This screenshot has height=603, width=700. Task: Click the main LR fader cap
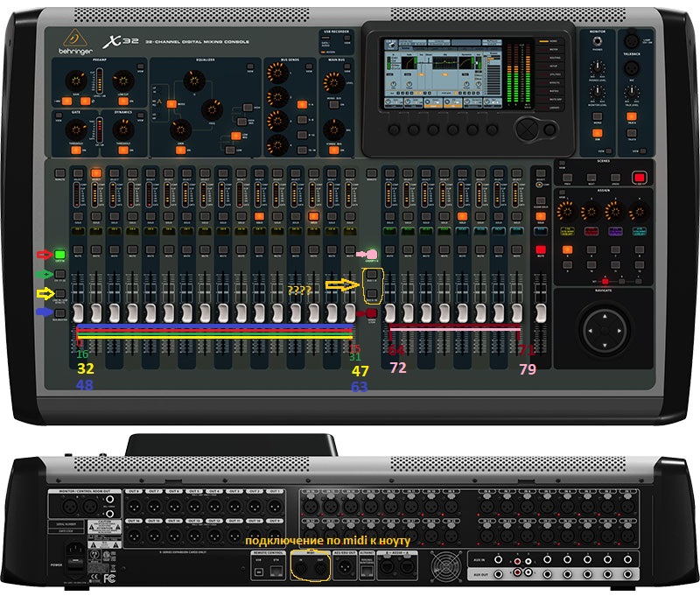[x=541, y=312]
